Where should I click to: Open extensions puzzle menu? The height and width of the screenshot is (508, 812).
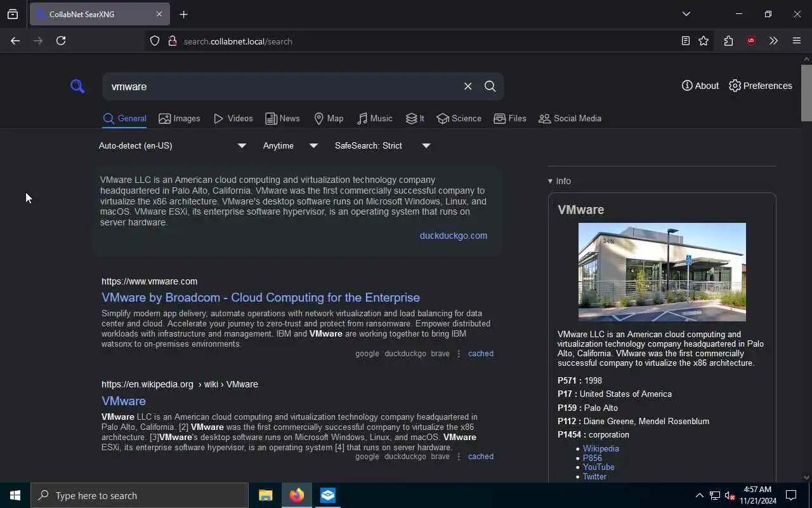click(x=728, y=41)
